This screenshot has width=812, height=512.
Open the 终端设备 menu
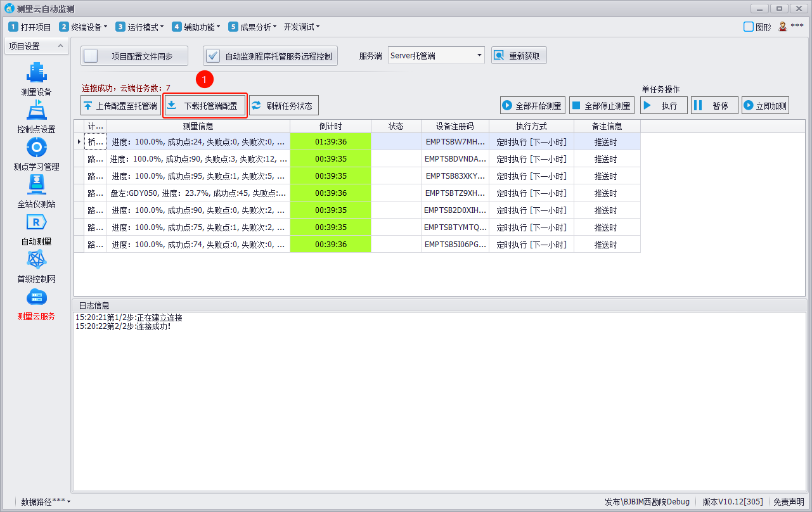pos(84,27)
